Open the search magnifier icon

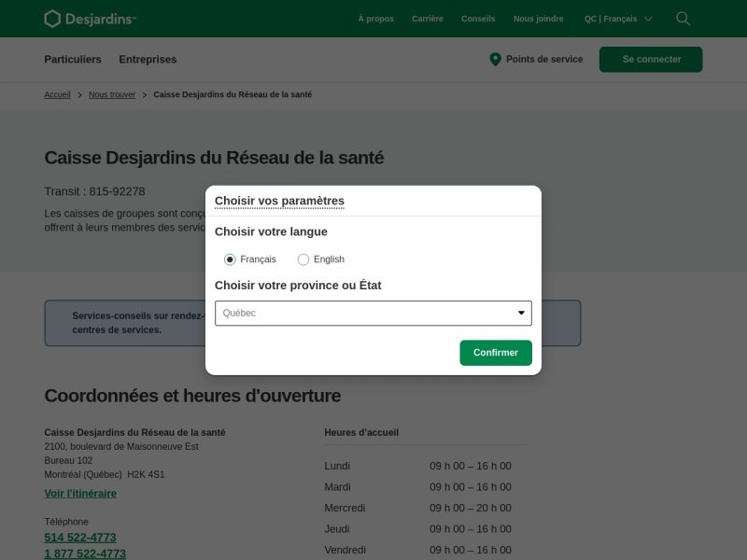(683, 19)
